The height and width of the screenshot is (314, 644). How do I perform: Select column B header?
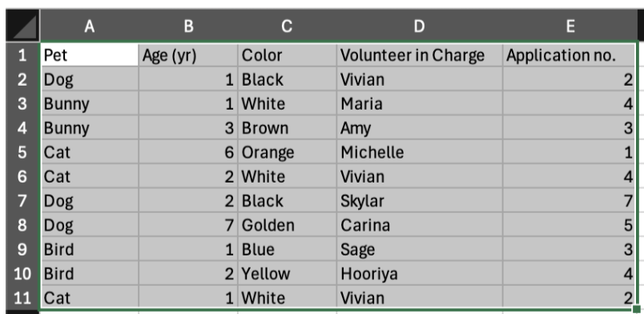[x=188, y=26]
